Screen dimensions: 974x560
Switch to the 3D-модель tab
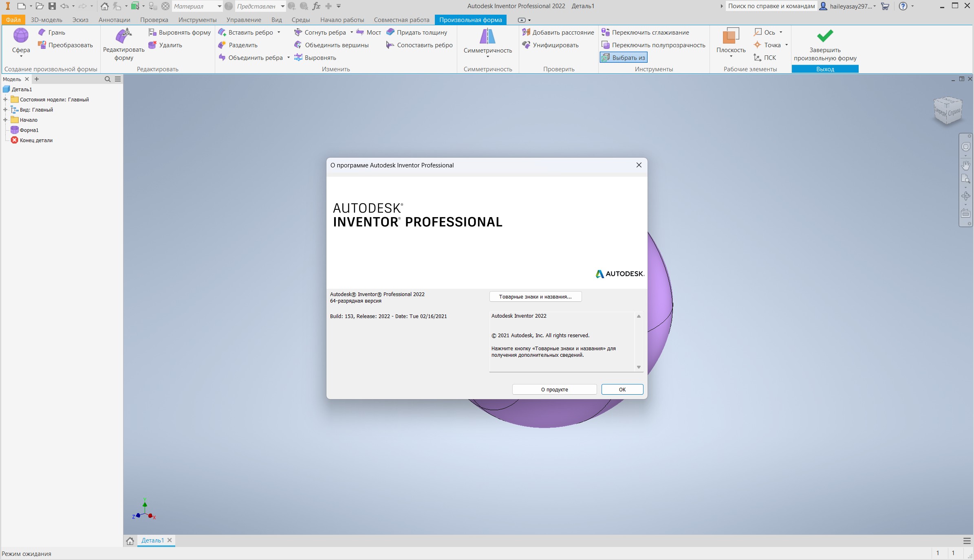[x=46, y=20]
